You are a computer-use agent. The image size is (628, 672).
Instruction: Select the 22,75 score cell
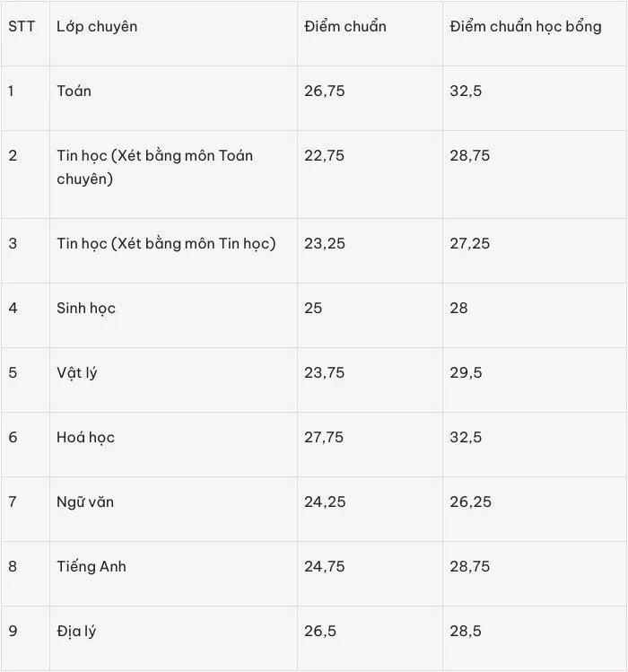pos(370,174)
